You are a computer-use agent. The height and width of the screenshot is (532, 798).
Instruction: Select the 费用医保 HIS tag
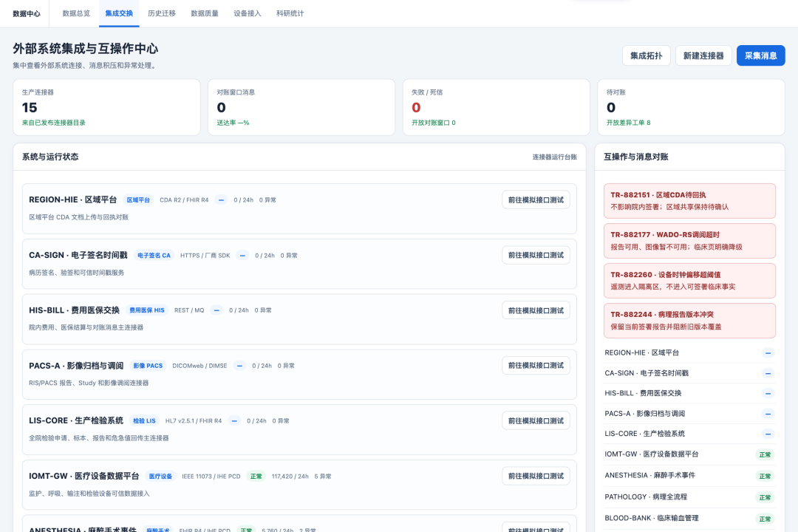pyautogui.click(x=146, y=310)
